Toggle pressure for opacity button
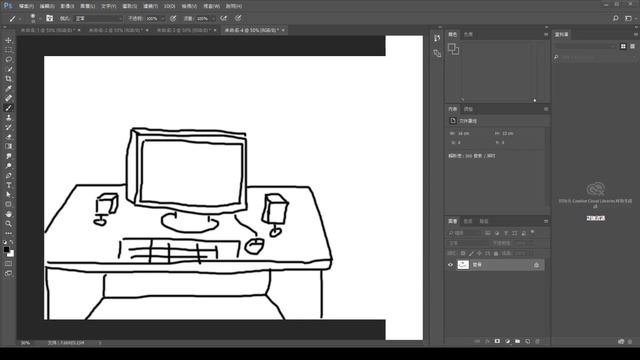The height and width of the screenshot is (360, 640). click(x=173, y=18)
